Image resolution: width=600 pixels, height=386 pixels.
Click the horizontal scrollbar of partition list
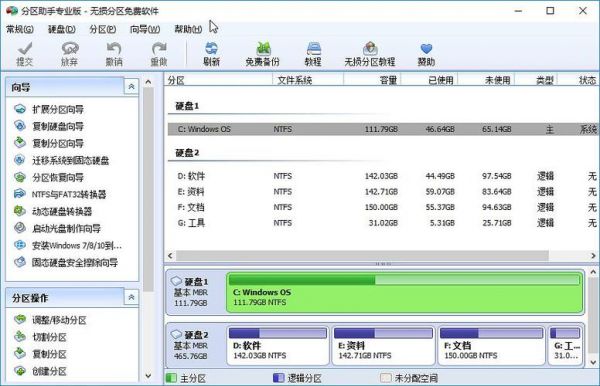click(x=362, y=256)
